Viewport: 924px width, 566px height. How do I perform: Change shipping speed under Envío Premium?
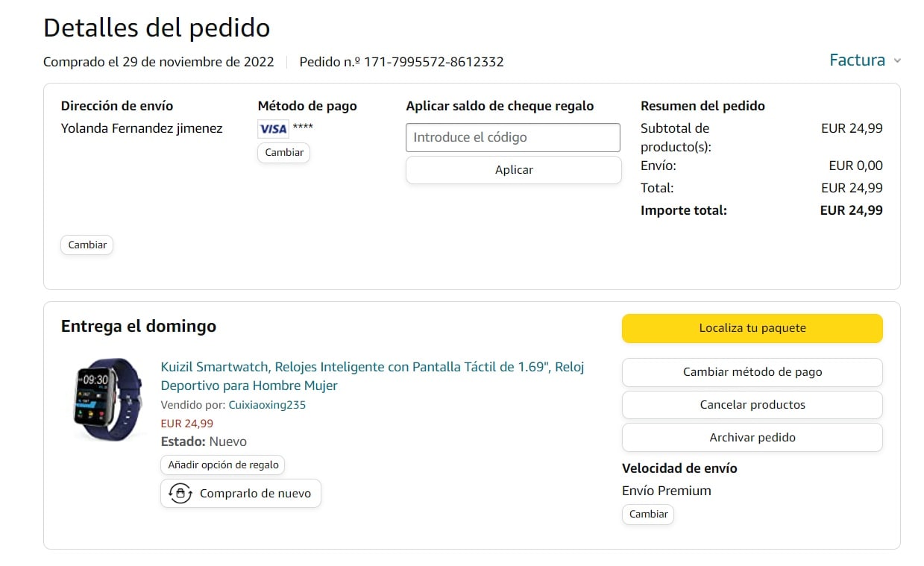click(x=647, y=515)
